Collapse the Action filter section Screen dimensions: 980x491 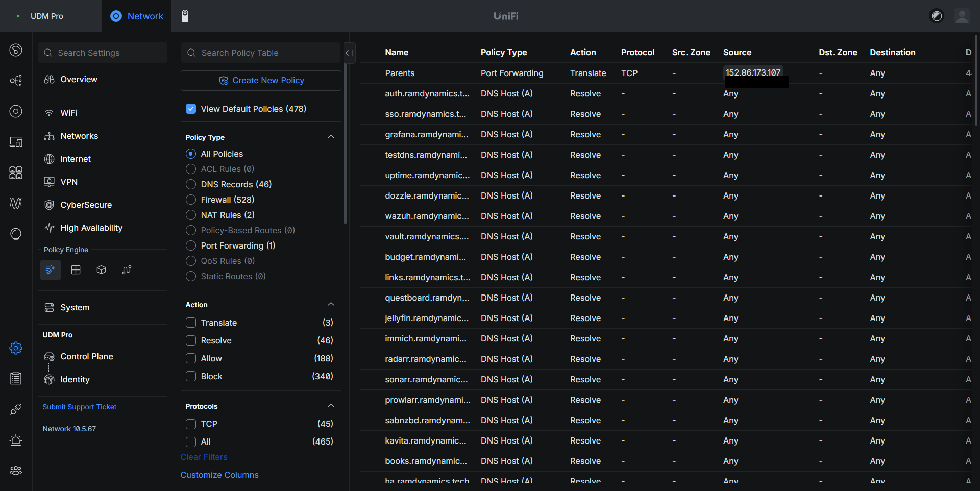(x=331, y=304)
